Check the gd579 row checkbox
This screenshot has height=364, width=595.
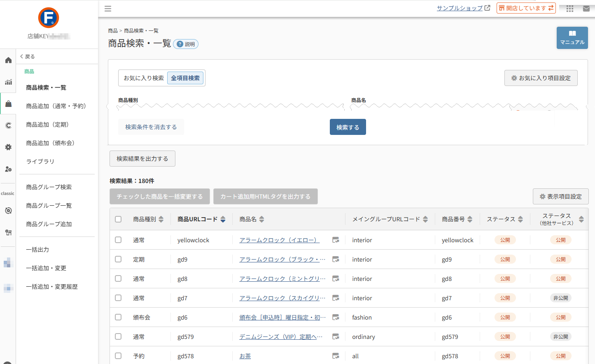(x=118, y=336)
